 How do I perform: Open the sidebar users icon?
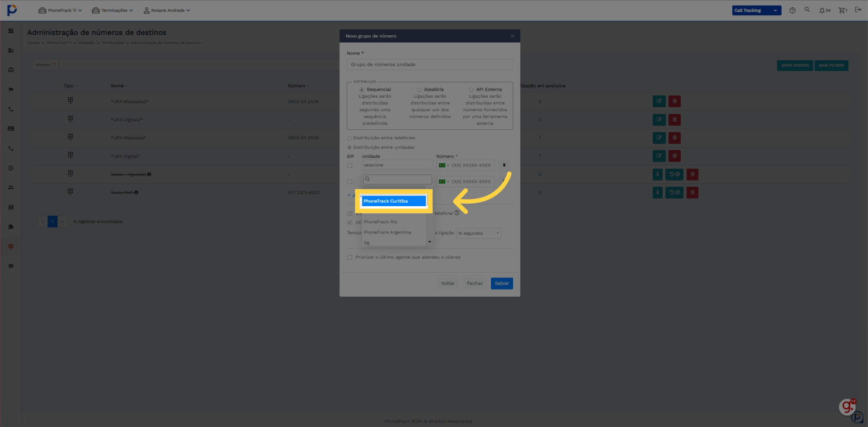[x=11, y=187]
